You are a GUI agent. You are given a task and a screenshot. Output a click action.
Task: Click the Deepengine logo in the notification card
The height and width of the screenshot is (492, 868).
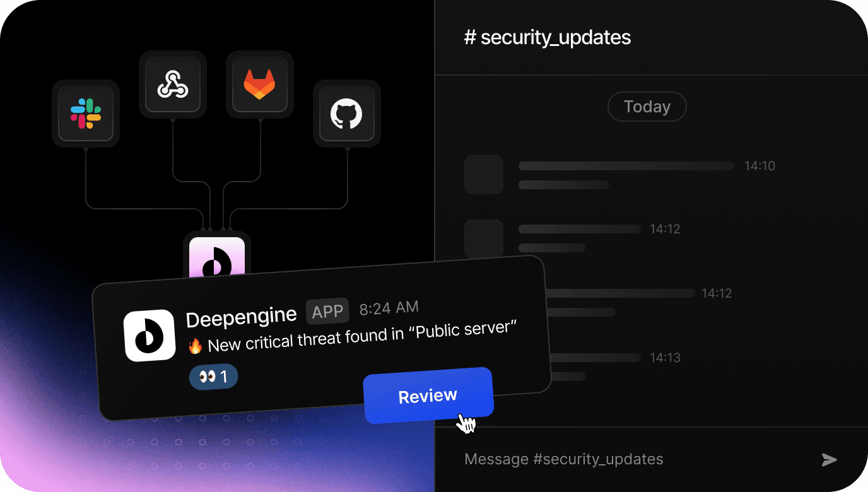[x=150, y=335]
